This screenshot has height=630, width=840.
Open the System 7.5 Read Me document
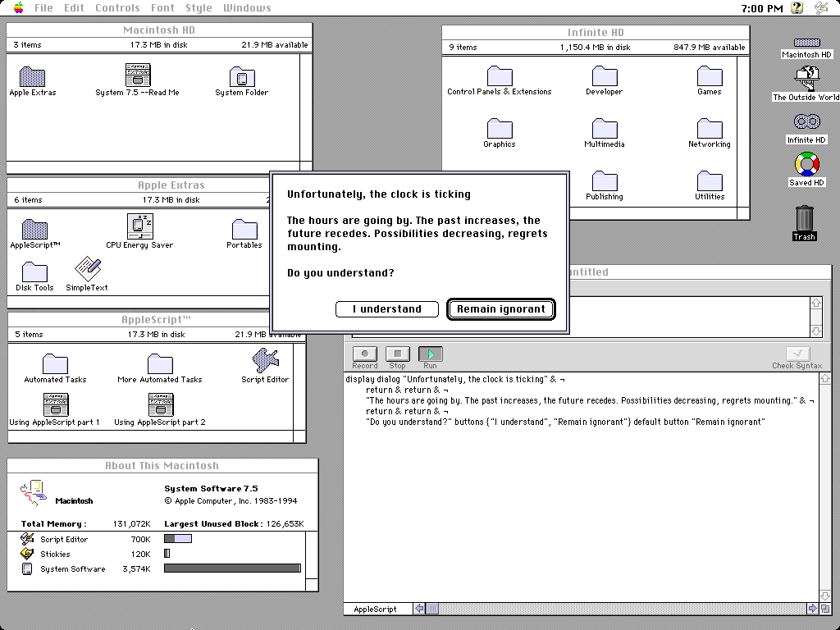[137, 75]
